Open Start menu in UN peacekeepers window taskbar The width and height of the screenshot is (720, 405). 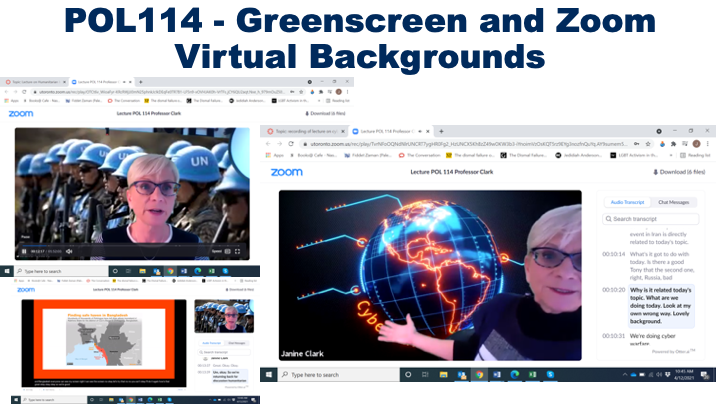click(6, 271)
